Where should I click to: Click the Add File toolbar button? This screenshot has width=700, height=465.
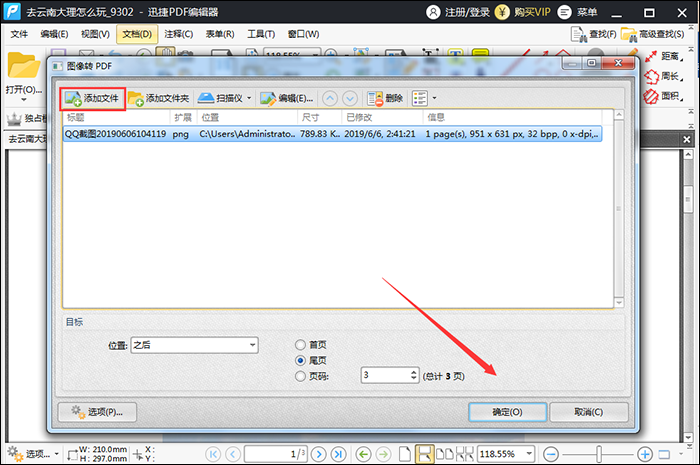pos(92,99)
